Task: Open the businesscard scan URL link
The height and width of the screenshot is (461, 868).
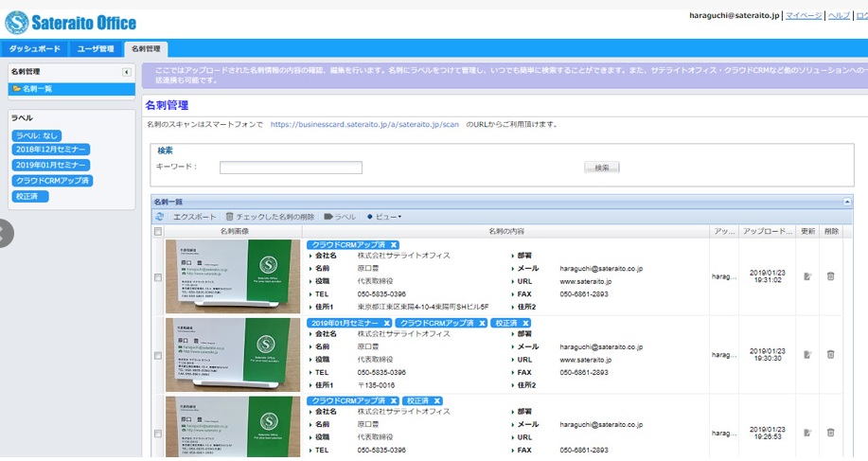Action: pos(364,124)
